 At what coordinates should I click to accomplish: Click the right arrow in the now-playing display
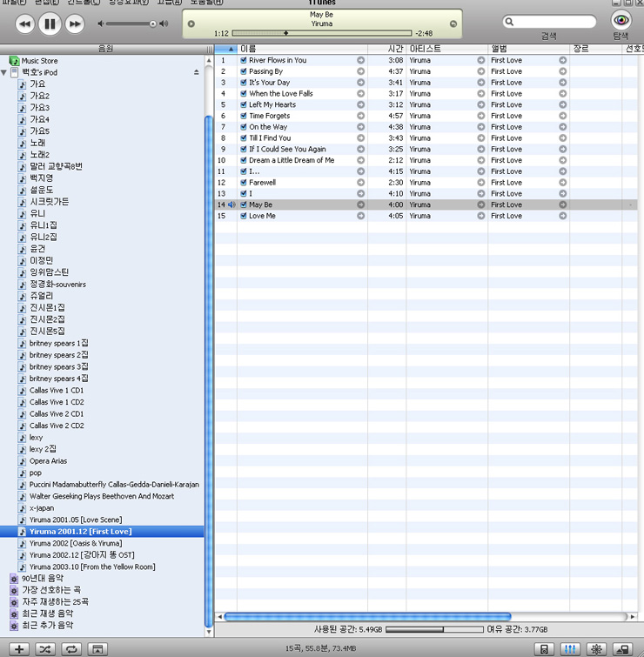(x=453, y=23)
